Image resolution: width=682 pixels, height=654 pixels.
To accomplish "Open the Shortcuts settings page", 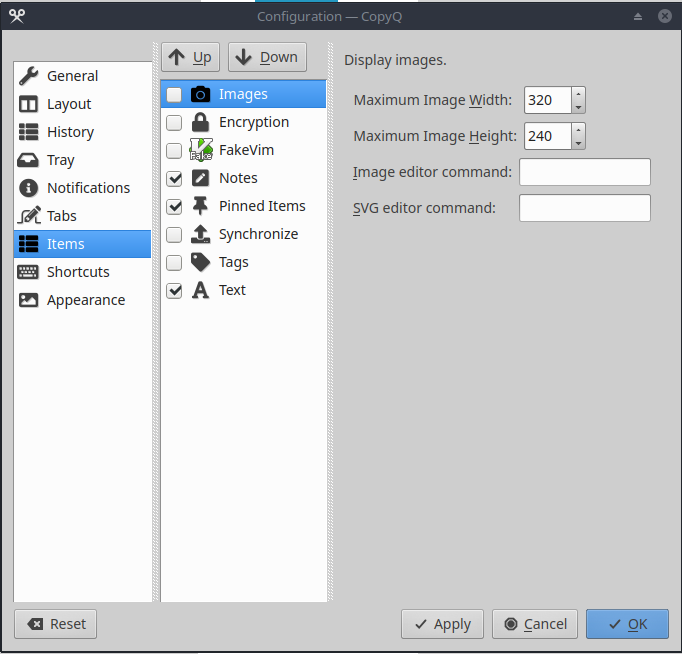I will click(82, 272).
